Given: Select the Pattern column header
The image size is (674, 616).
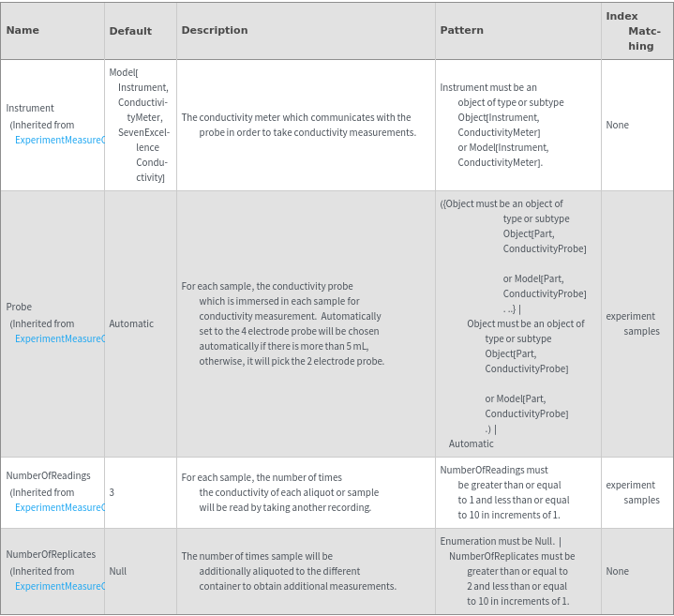Looking at the screenshot, I should click(x=461, y=30).
